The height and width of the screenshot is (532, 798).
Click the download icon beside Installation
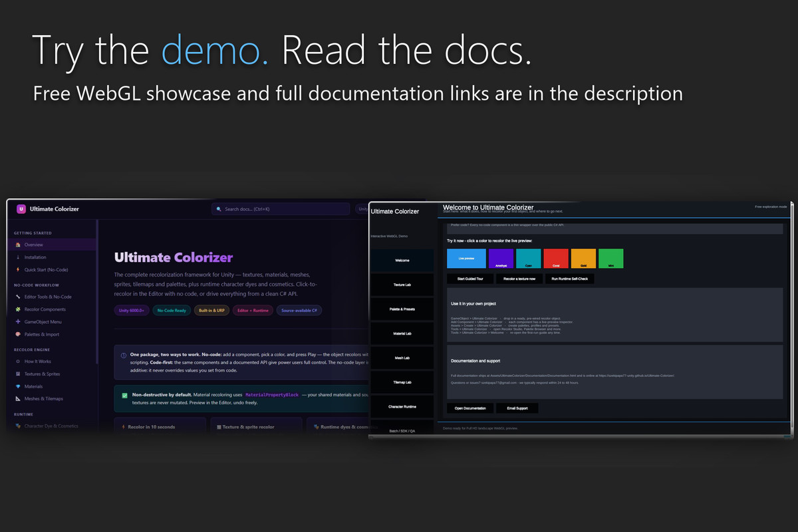[x=18, y=257]
